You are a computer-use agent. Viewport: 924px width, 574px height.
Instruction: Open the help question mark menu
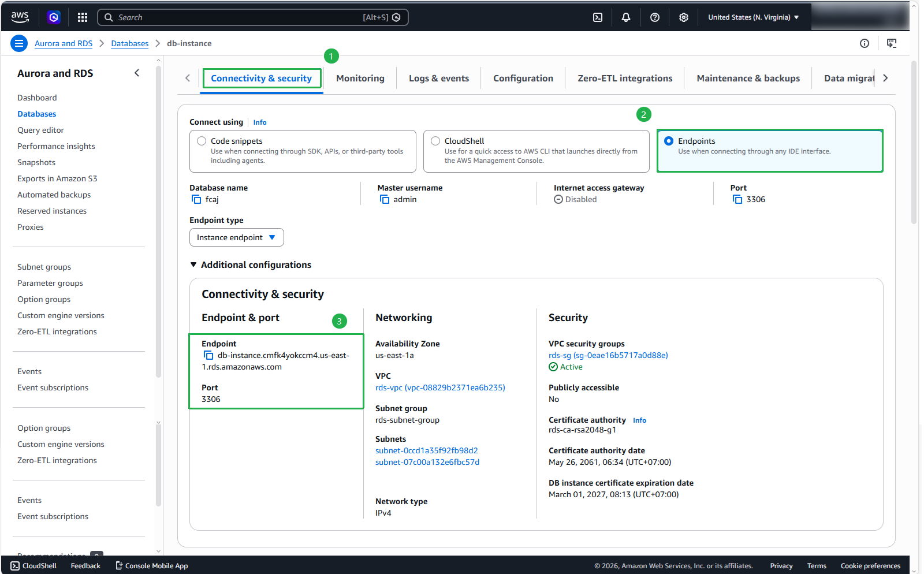tap(655, 17)
